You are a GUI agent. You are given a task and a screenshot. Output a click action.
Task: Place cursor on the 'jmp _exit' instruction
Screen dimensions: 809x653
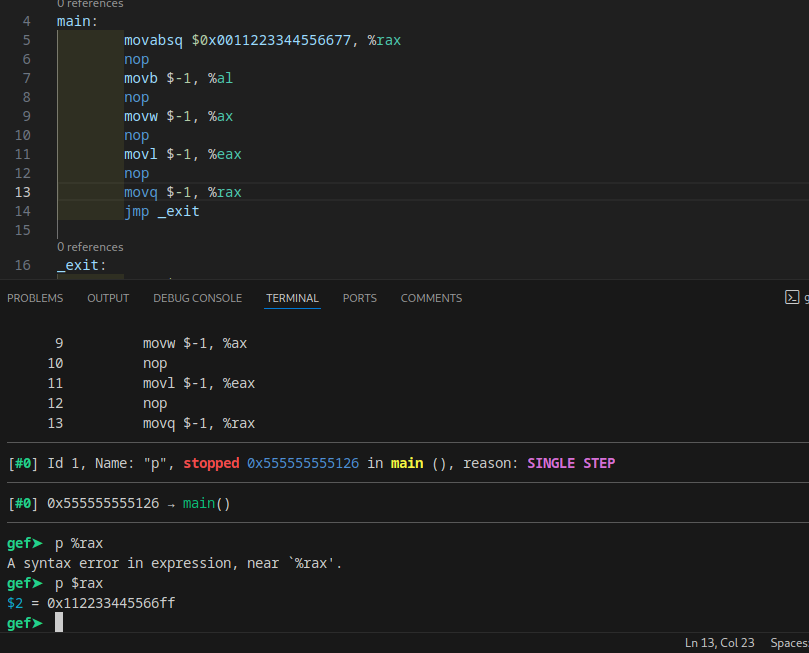pos(161,212)
